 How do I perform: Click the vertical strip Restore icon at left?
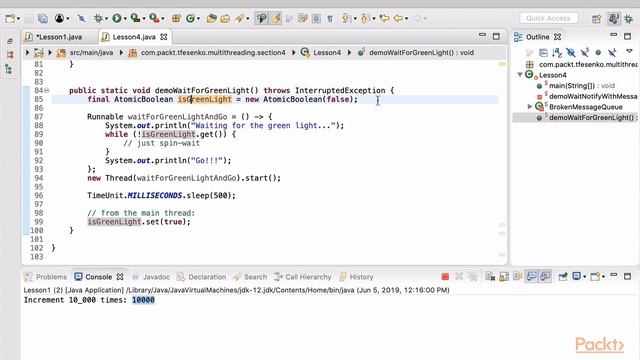[10, 41]
